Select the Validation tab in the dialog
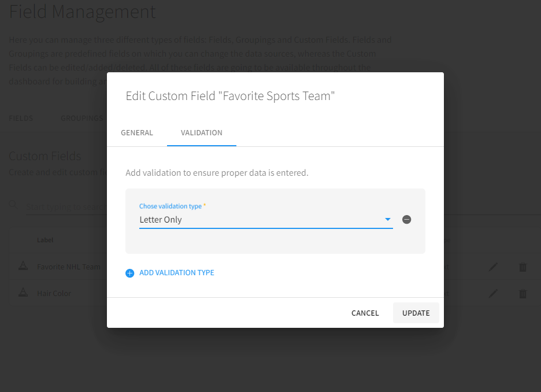This screenshot has height=392, width=541. [x=201, y=133]
